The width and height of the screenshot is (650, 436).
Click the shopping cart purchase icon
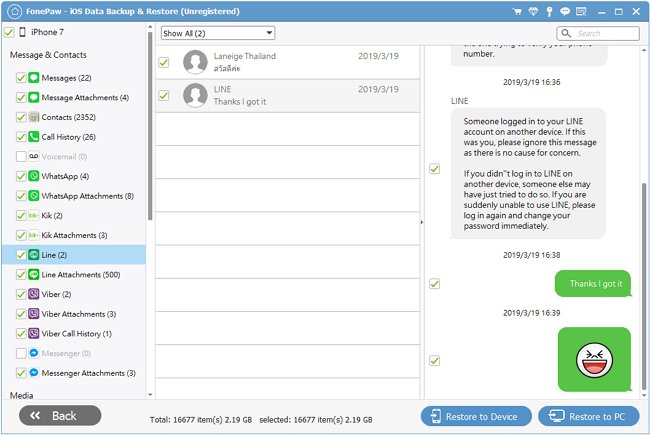(517, 12)
